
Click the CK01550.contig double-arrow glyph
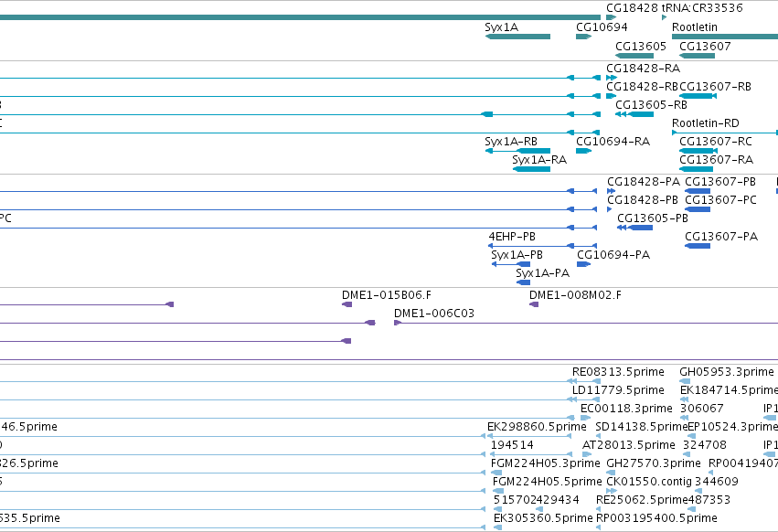pos(612,491)
